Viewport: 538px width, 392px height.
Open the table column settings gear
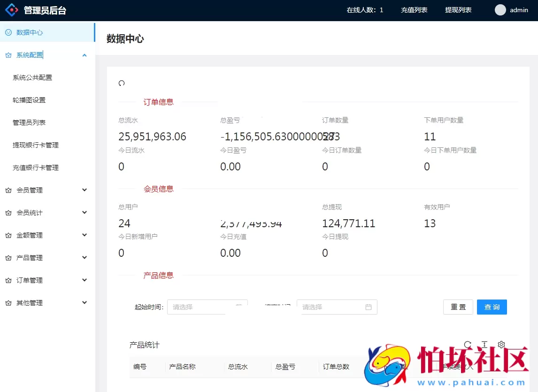tap(501, 344)
